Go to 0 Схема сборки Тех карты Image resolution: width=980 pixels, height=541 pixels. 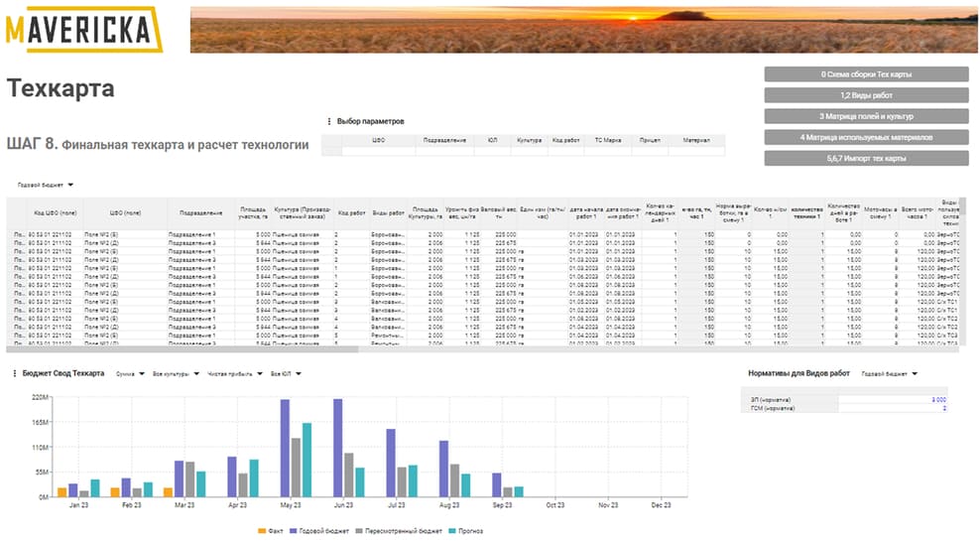pos(866,74)
